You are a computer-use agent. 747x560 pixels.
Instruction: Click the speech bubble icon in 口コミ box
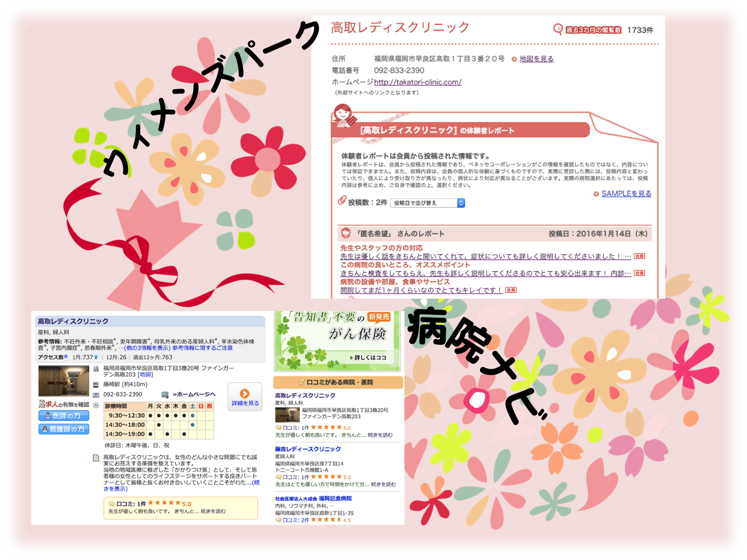tap(112, 504)
